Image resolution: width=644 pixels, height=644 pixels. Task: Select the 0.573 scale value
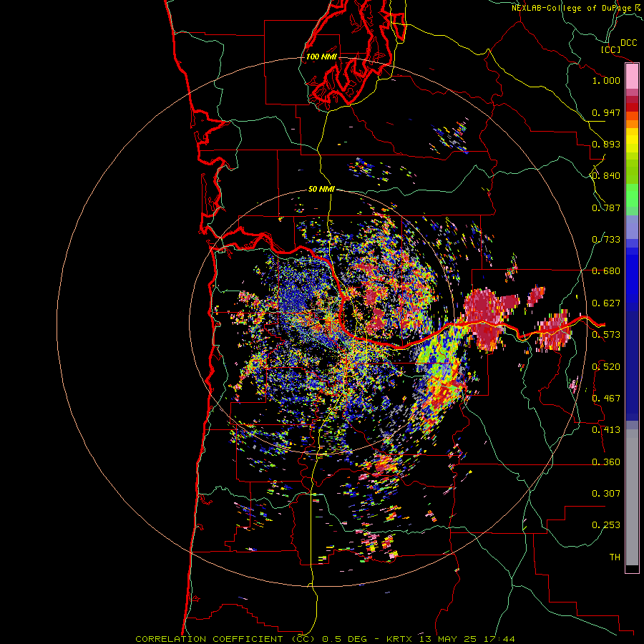click(x=606, y=335)
